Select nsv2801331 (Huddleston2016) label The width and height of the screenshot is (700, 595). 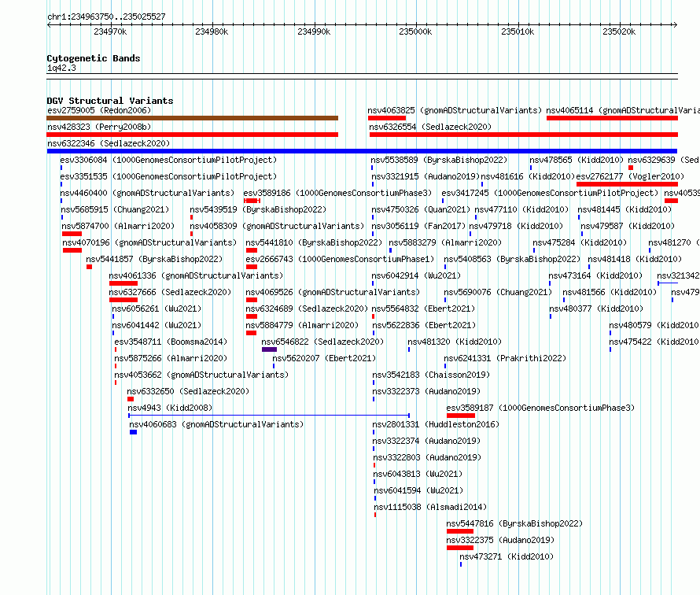(x=436, y=424)
